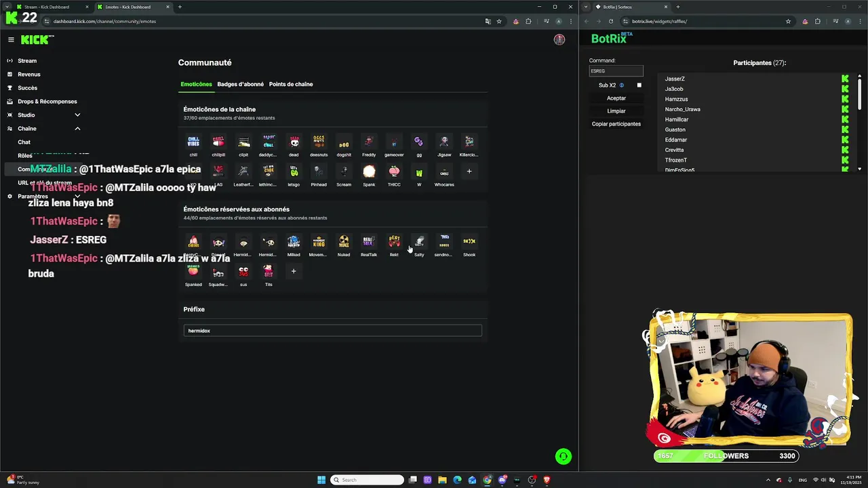The width and height of the screenshot is (868, 488).
Task: Click the participants list scrollbar
Action: tap(859, 94)
